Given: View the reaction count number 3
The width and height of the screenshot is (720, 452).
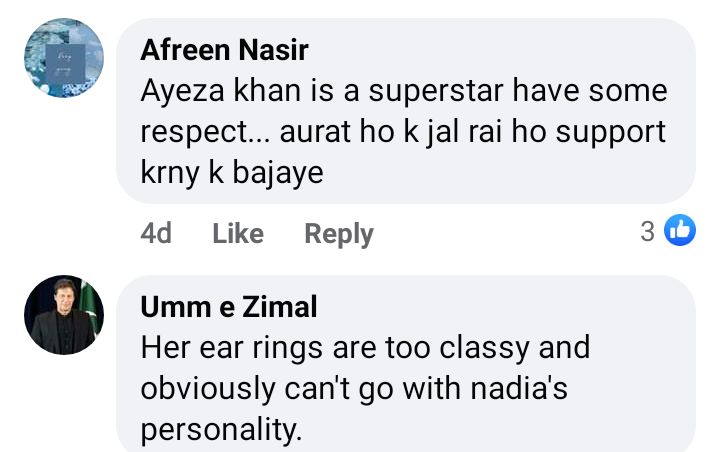Looking at the screenshot, I should click(x=648, y=232).
